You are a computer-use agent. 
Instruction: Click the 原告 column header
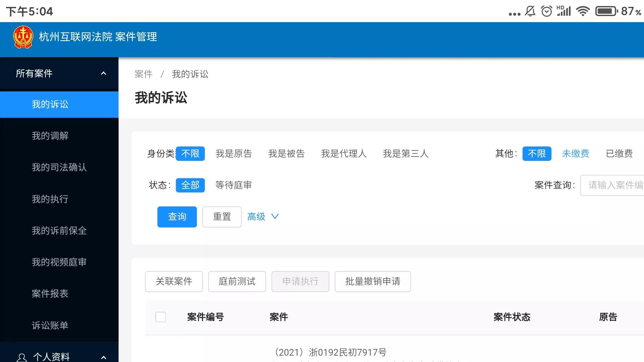(608, 317)
